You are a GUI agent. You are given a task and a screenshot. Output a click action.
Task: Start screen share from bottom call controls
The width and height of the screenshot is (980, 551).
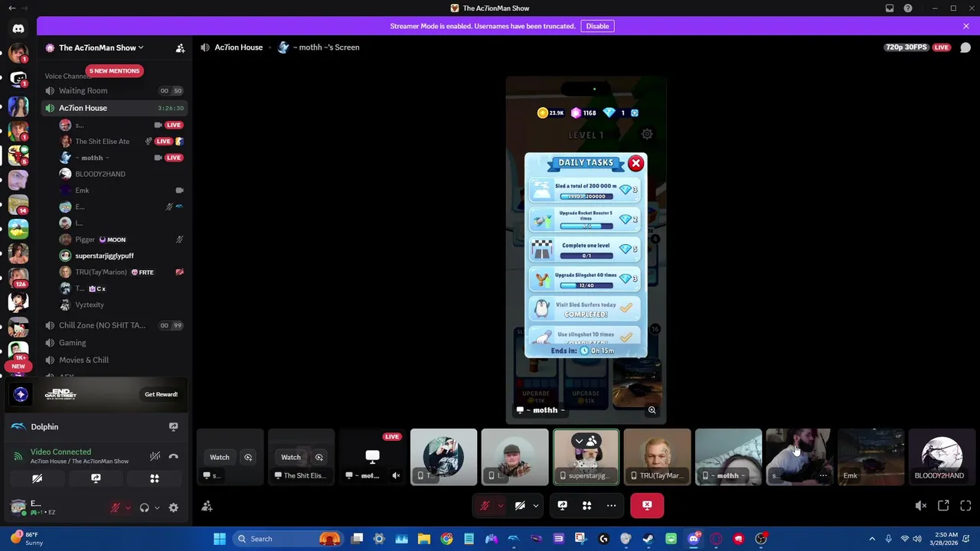562,505
